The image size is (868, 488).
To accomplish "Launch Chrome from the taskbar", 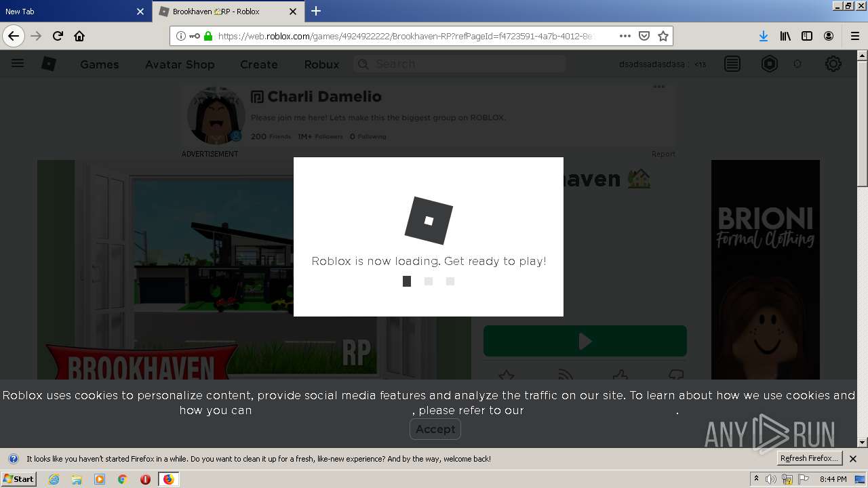I will (x=123, y=479).
